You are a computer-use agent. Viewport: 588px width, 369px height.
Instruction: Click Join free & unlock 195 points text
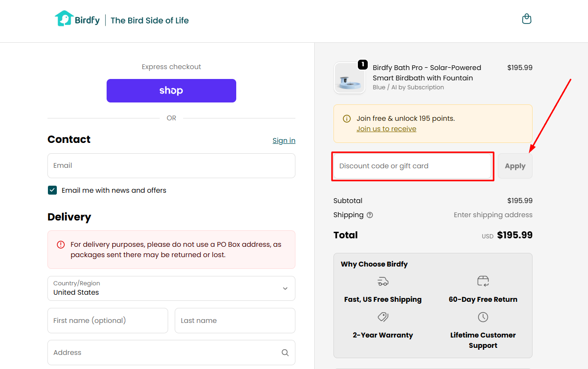tap(406, 118)
